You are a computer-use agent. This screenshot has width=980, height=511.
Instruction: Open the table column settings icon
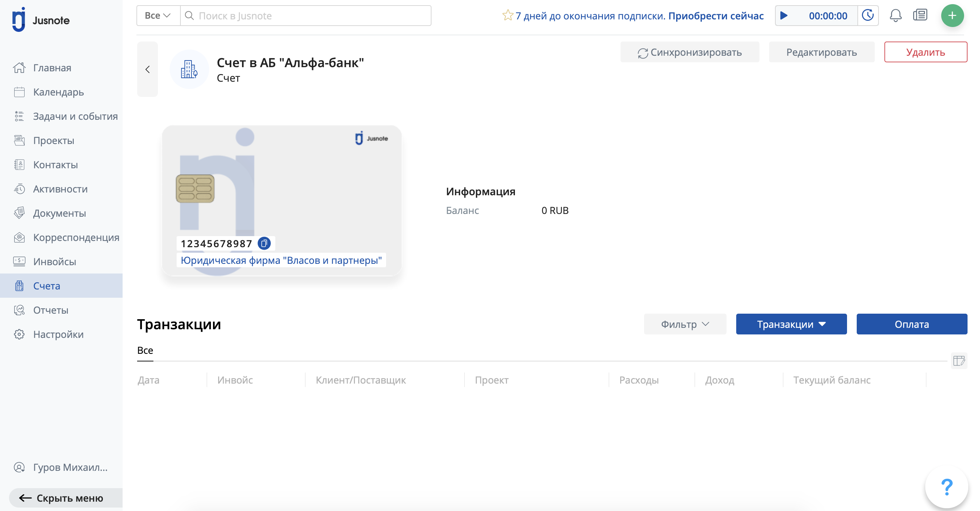[959, 360]
